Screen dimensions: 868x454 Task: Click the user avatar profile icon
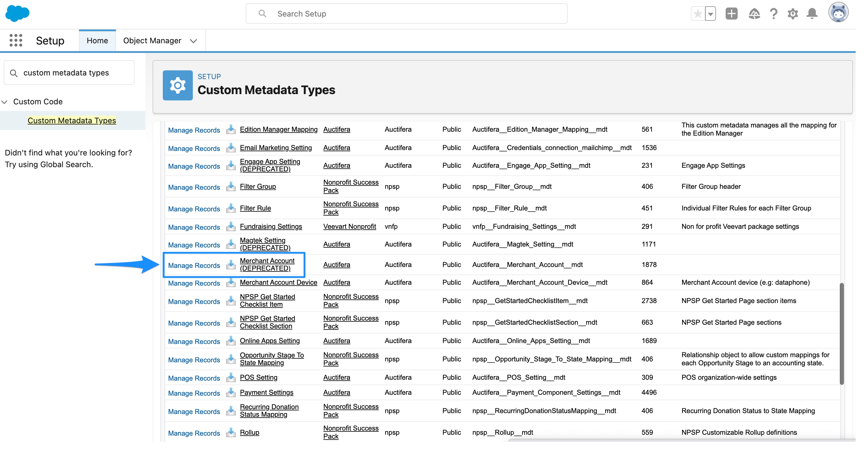tap(838, 13)
